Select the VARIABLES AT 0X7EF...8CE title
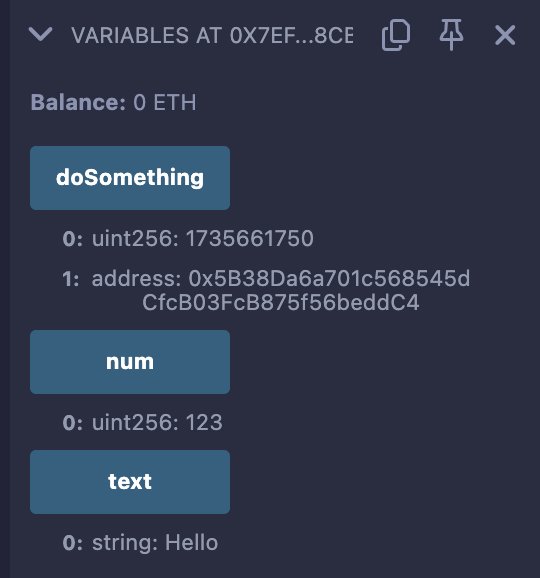The image size is (540, 578). [212, 35]
